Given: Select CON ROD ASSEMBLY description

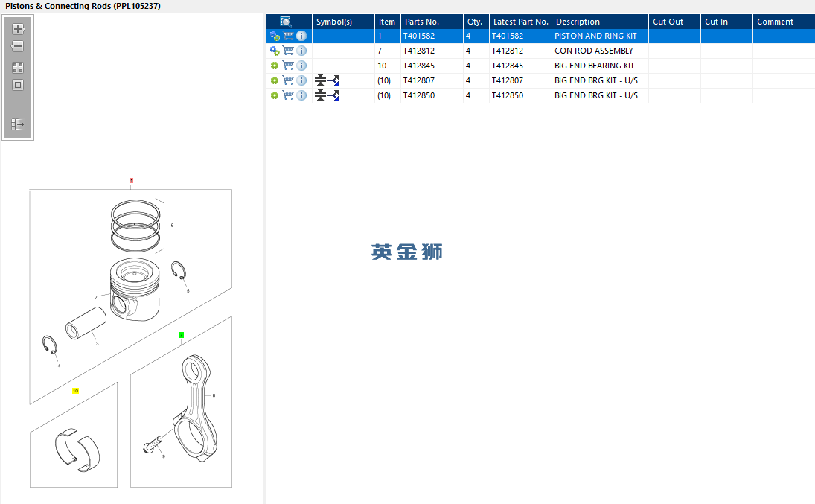Looking at the screenshot, I should (594, 51).
